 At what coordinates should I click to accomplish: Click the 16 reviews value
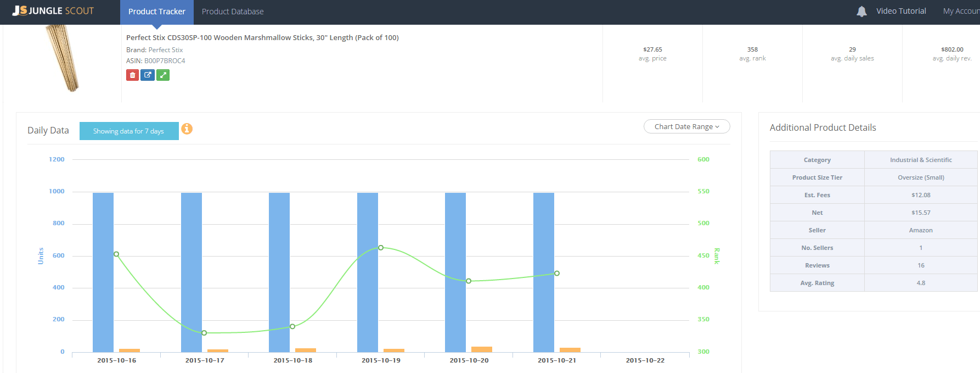(921, 265)
